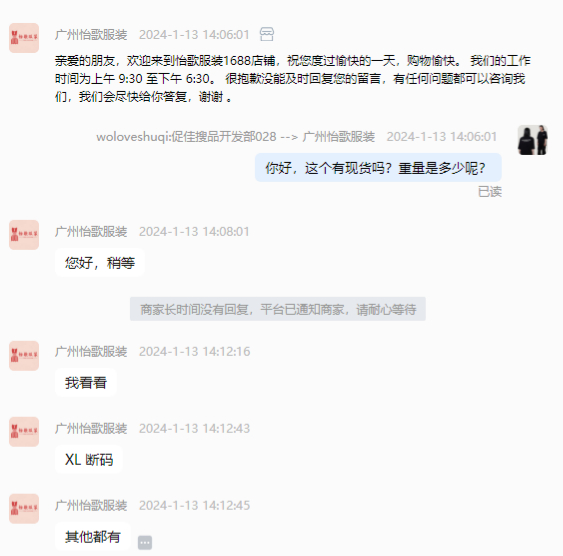Click the 广州怡歌服装 sender name at 14:08:01
The width and height of the screenshot is (563, 556).
[x=91, y=232]
